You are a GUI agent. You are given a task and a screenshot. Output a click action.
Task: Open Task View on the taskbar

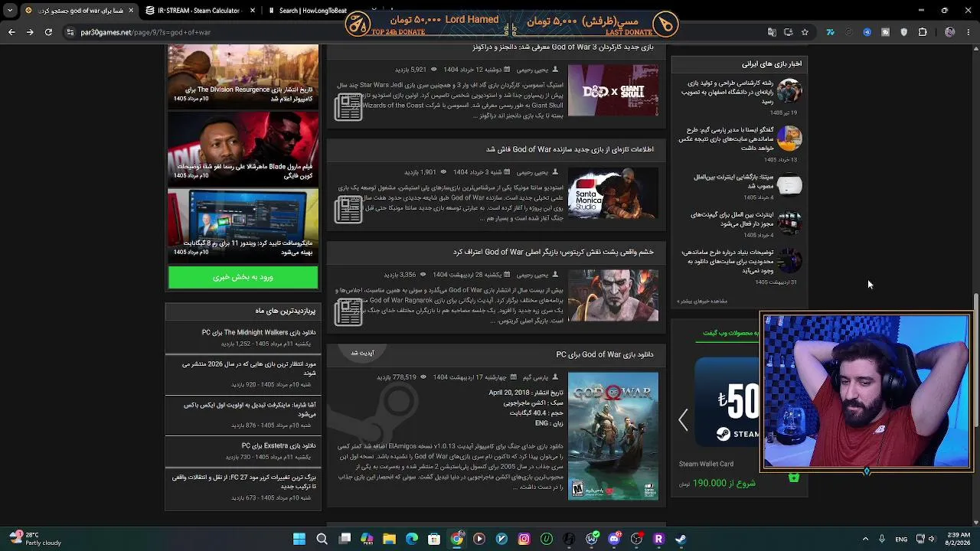345,539
